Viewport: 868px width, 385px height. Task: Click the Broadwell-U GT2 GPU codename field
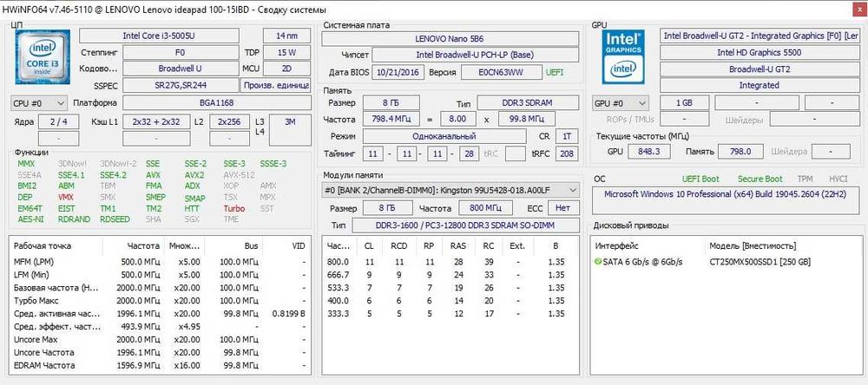759,69
